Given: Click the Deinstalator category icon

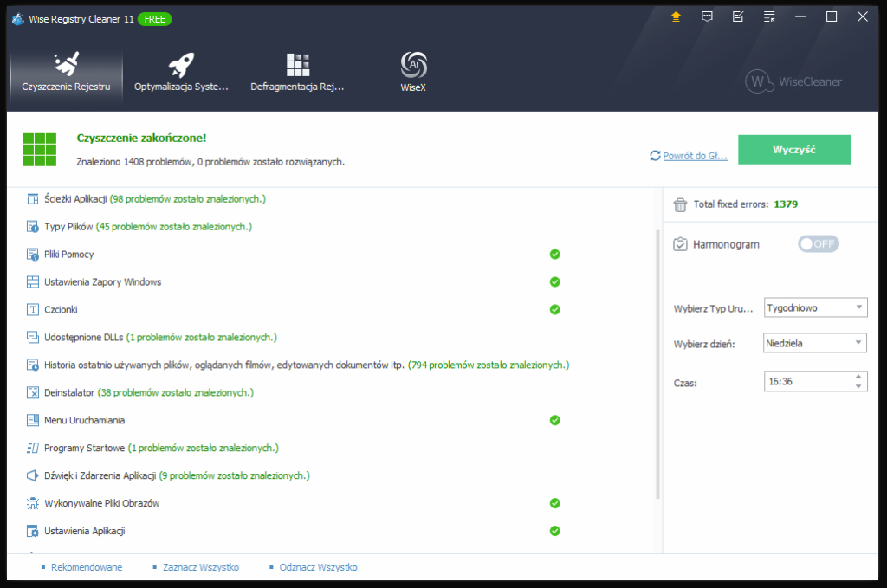Looking at the screenshot, I should pos(33,392).
